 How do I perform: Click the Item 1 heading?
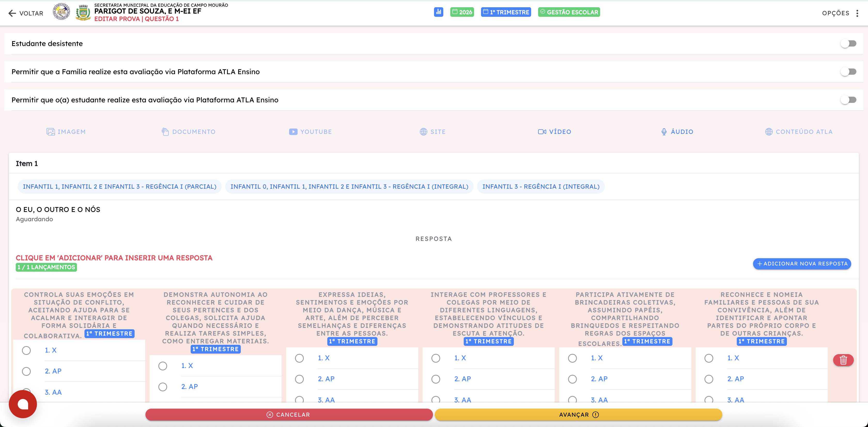coord(27,163)
